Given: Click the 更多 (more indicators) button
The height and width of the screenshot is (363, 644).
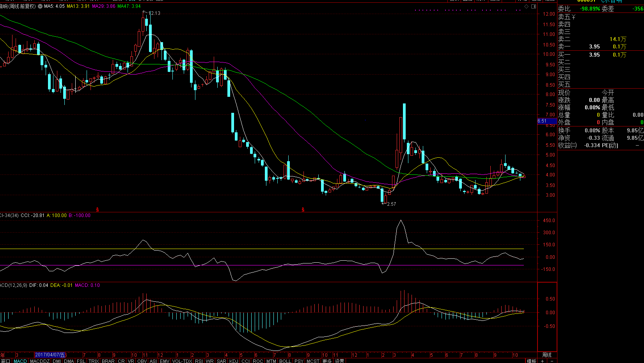Looking at the screenshot, I should [327, 361].
